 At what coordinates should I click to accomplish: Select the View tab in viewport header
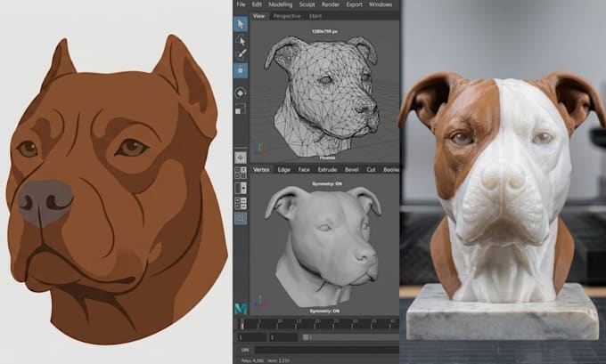(259, 16)
